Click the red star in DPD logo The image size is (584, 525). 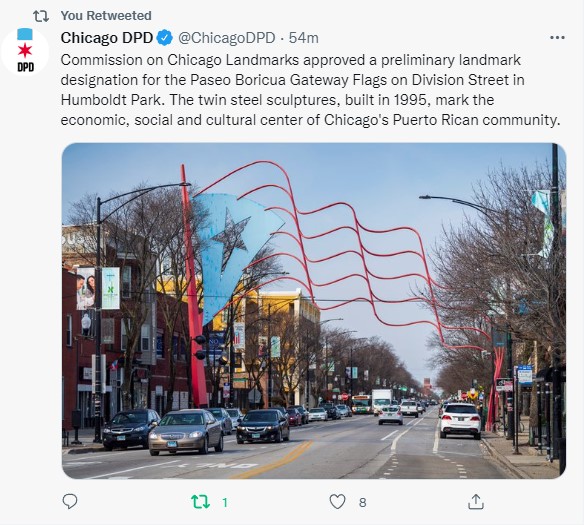25,50
